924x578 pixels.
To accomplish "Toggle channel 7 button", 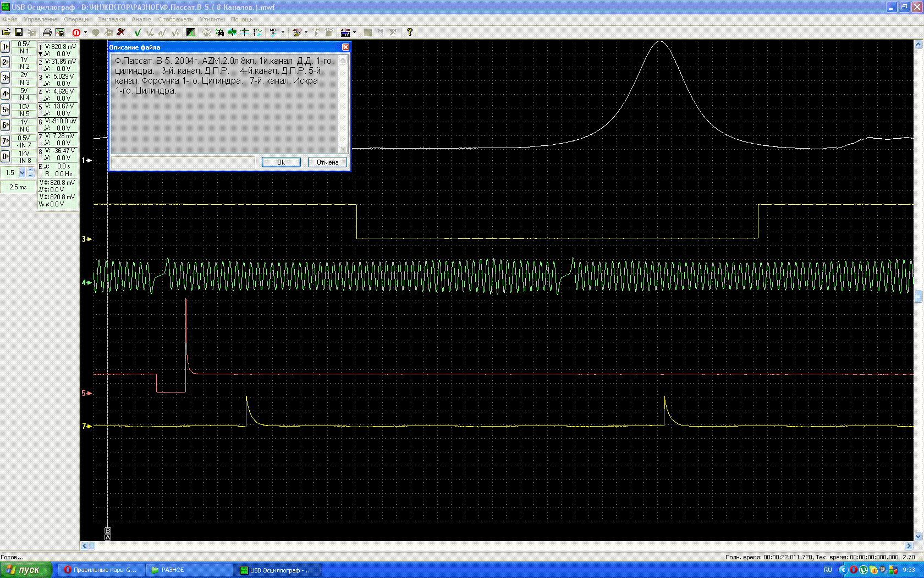I will coord(5,141).
